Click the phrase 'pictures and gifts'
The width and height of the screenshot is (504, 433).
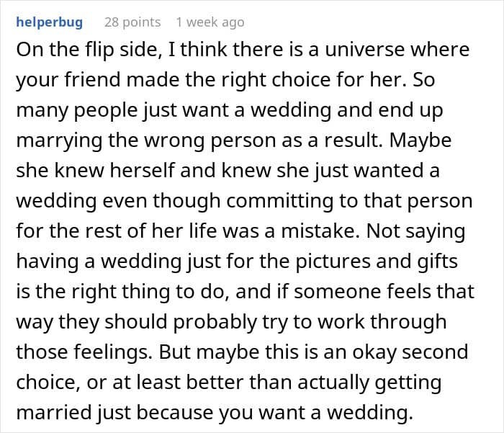pyautogui.click(x=377, y=262)
